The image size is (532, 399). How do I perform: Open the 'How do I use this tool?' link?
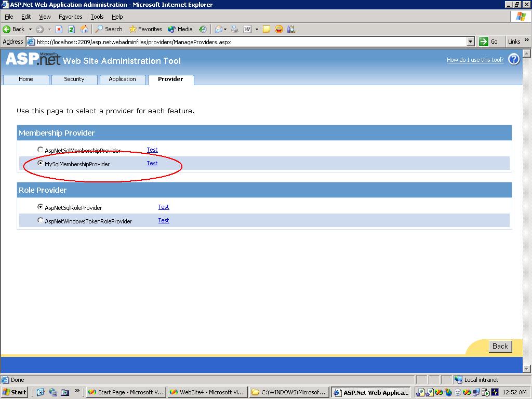click(475, 60)
